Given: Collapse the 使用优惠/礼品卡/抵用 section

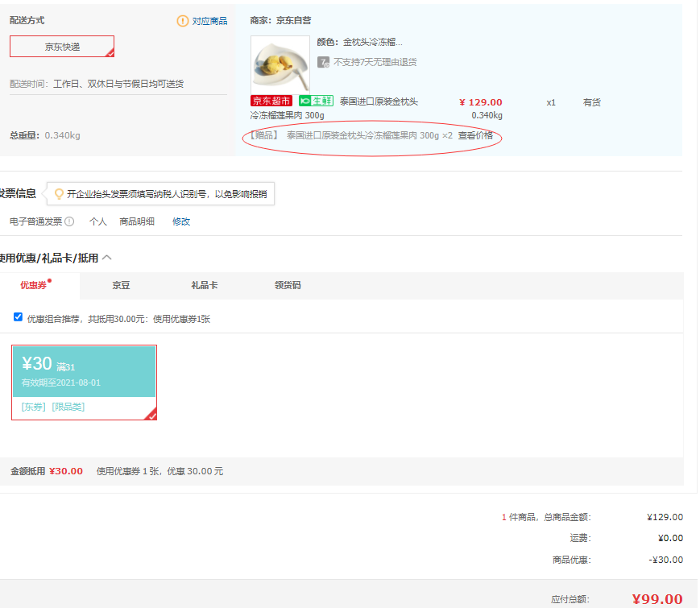Looking at the screenshot, I should 106,258.
